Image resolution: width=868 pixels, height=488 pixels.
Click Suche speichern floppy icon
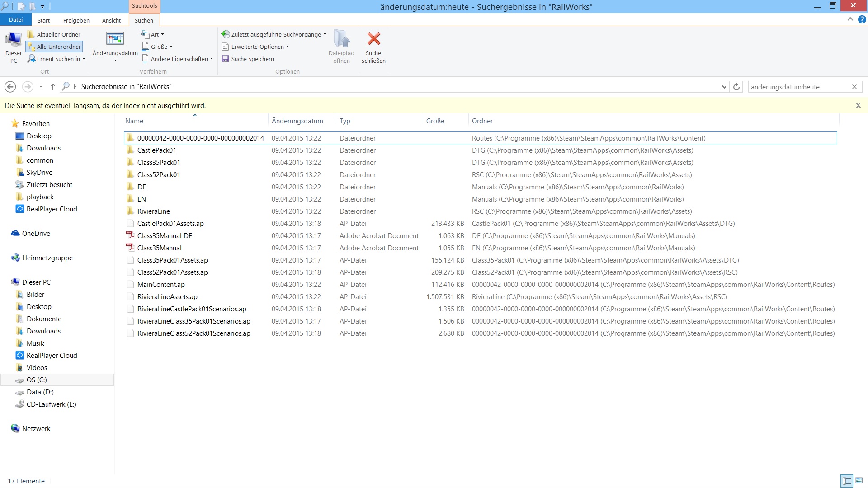[225, 59]
